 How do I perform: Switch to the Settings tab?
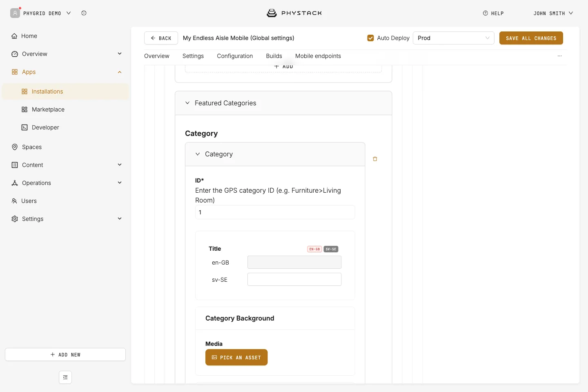pyautogui.click(x=193, y=56)
